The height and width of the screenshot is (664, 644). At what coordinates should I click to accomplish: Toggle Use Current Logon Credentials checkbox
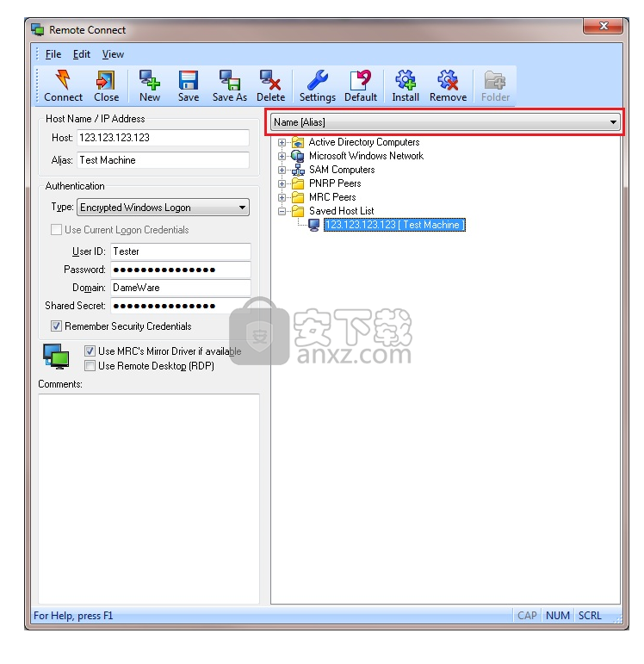click(x=56, y=230)
